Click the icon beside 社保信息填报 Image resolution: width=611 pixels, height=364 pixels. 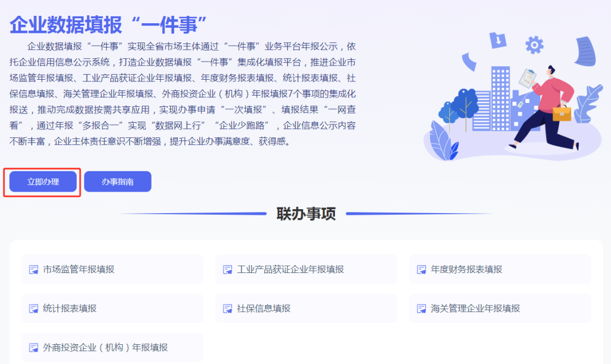pos(227,309)
